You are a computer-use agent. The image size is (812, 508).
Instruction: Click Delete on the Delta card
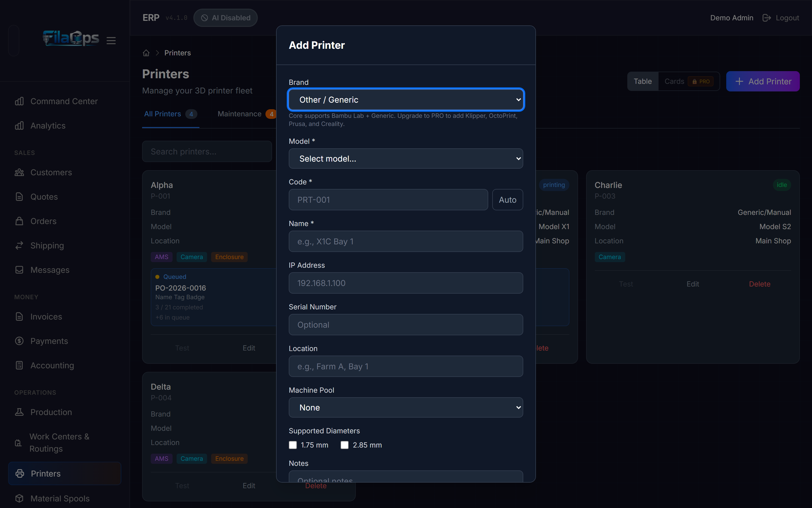pyautogui.click(x=316, y=486)
